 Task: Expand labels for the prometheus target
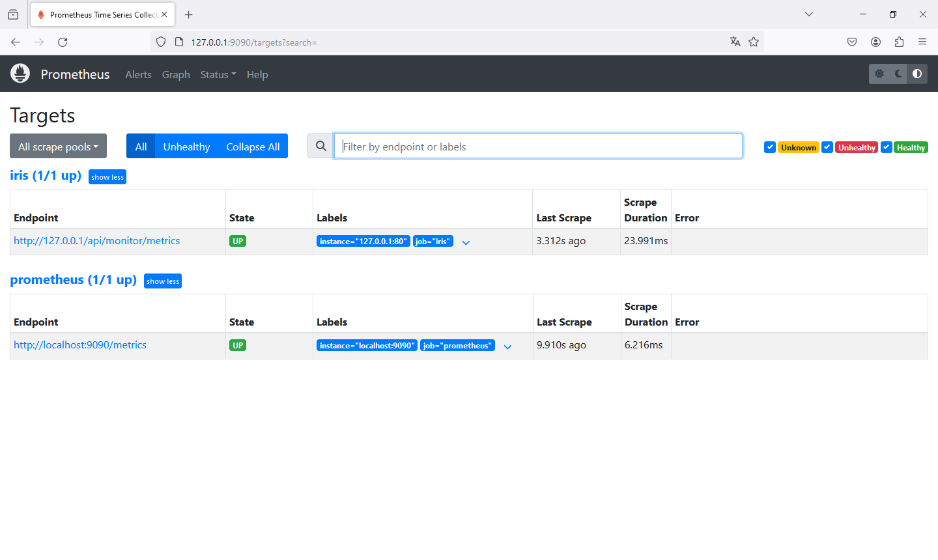(x=507, y=346)
